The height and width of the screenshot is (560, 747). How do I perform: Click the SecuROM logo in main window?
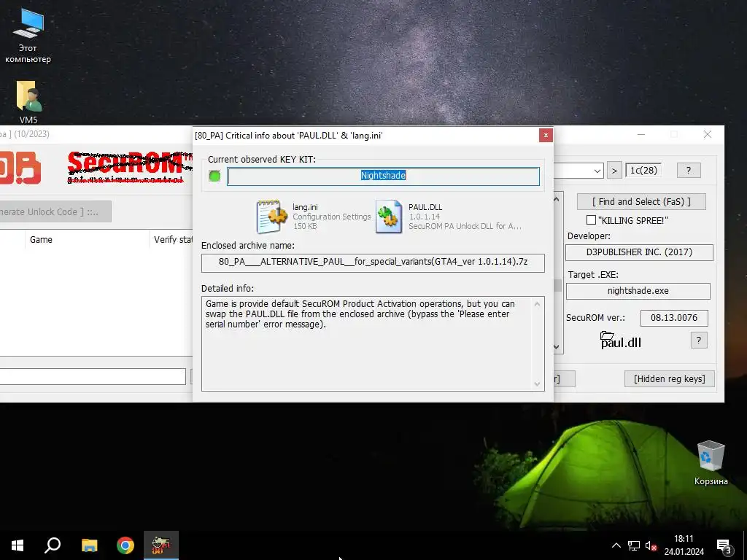pyautogui.click(x=130, y=167)
